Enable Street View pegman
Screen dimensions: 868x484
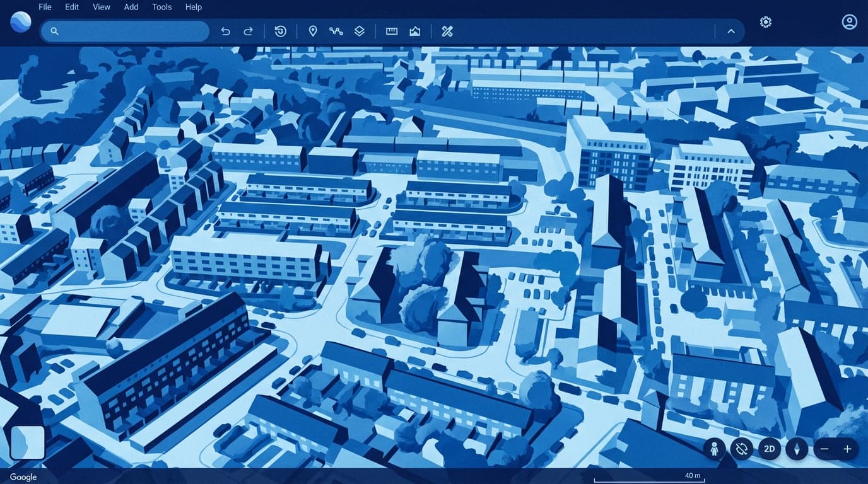pyautogui.click(x=714, y=449)
